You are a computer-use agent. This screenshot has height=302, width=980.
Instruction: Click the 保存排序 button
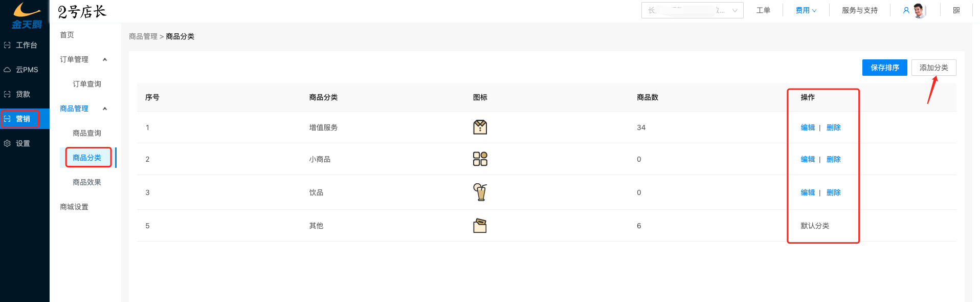885,68
